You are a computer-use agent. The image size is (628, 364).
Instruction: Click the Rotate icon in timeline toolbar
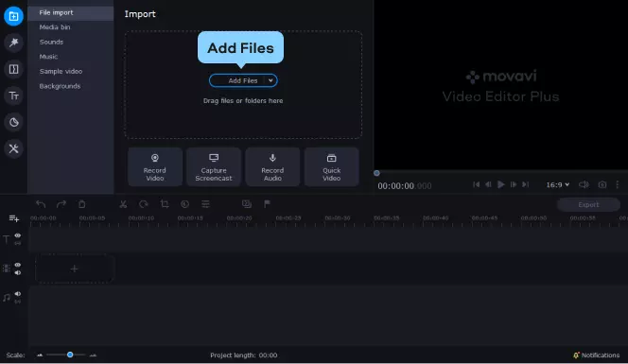144,204
